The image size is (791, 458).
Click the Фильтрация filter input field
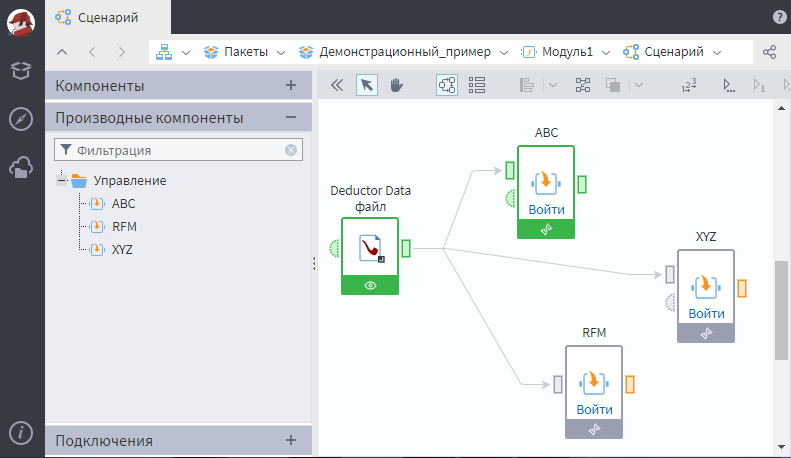[179, 150]
